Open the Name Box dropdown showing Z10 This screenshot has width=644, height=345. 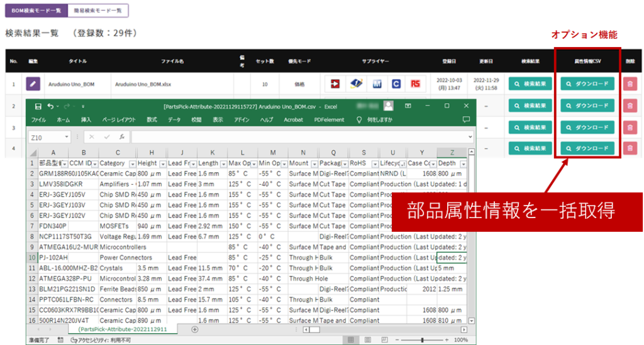pos(67,136)
